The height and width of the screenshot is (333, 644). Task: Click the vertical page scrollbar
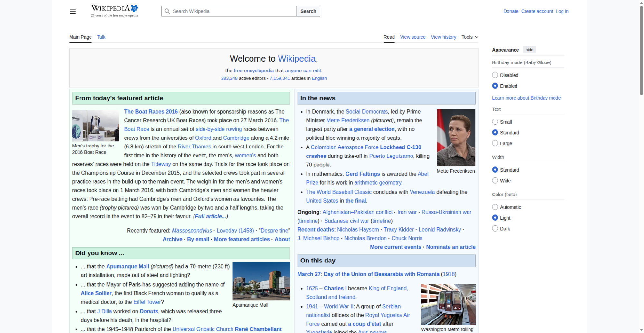tap(641, 52)
